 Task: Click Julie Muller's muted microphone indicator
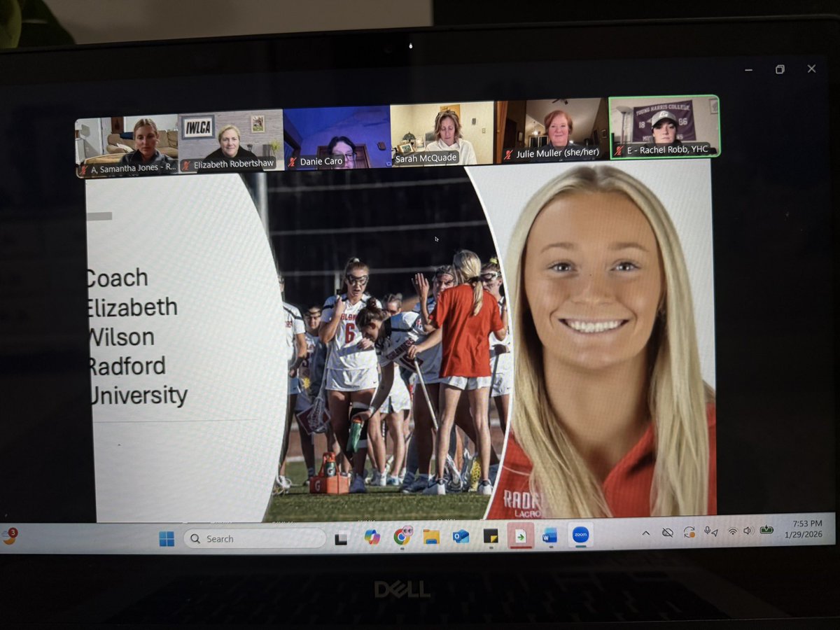[507, 153]
